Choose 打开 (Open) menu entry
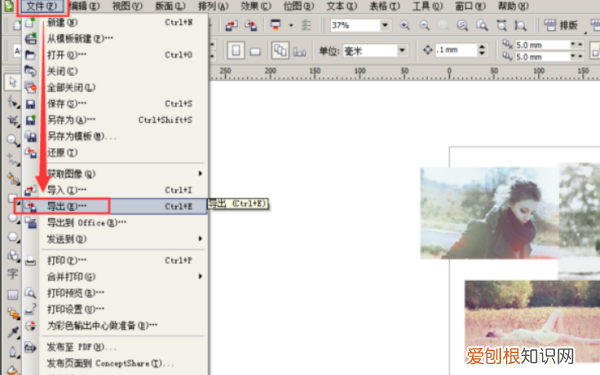The image size is (600, 375). pyautogui.click(x=115, y=55)
